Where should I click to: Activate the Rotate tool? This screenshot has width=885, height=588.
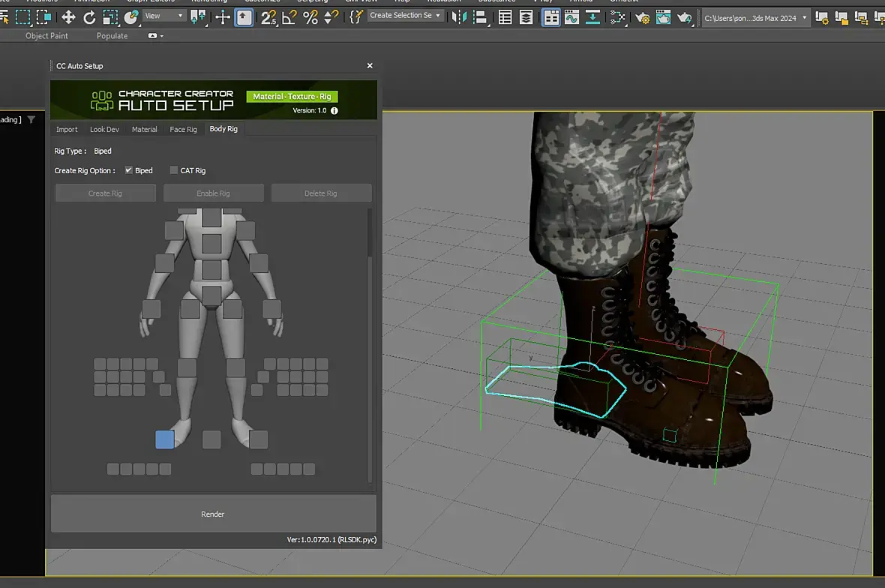point(89,17)
